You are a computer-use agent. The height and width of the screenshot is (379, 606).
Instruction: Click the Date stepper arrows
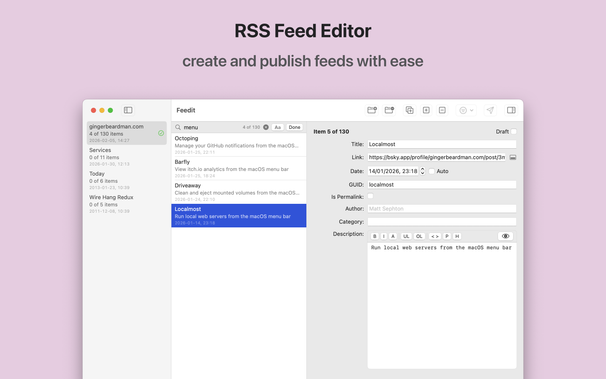[422, 171]
